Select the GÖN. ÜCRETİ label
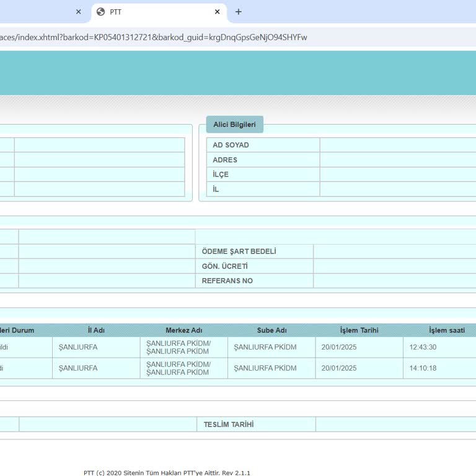This screenshot has width=476, height=476. [224, 267]
